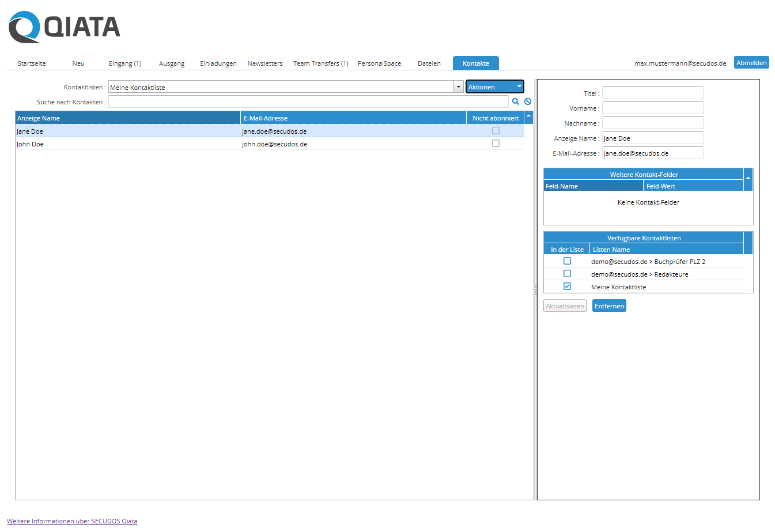Uncheck the Meine Kontaktliste checkbox
The height and width of the screenshot is (532, 775).
567,286
